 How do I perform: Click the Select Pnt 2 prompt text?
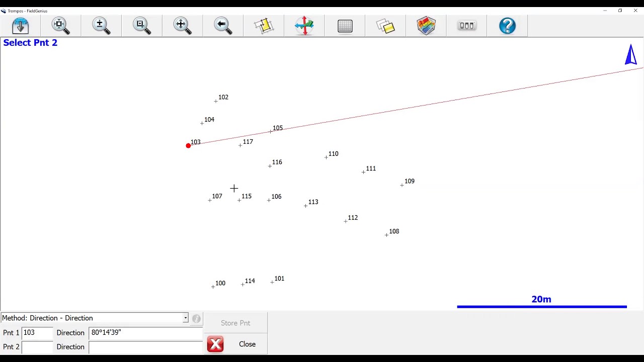point(30,43)
